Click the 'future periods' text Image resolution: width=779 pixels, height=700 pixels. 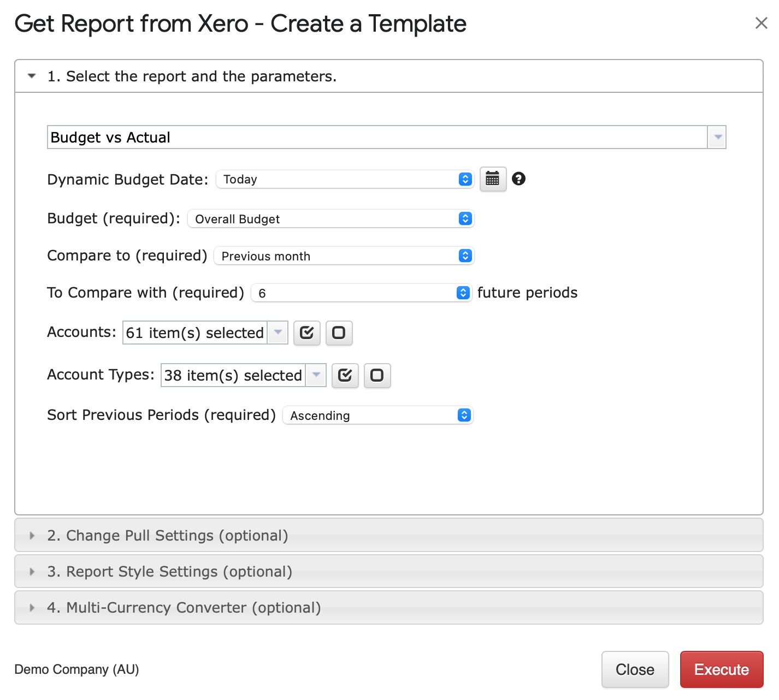527,293
